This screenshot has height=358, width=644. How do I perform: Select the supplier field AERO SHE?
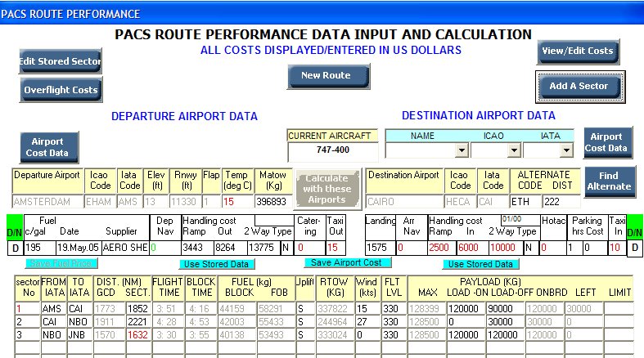[125, 248]
